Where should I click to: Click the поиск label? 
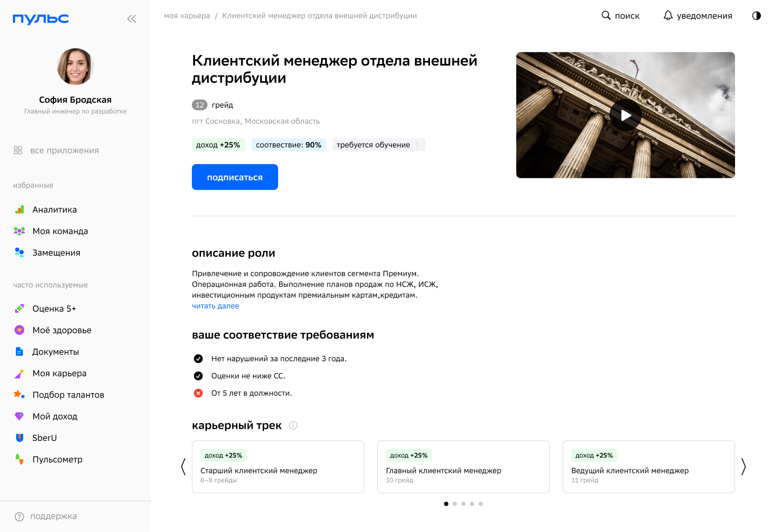click(627, 16)
